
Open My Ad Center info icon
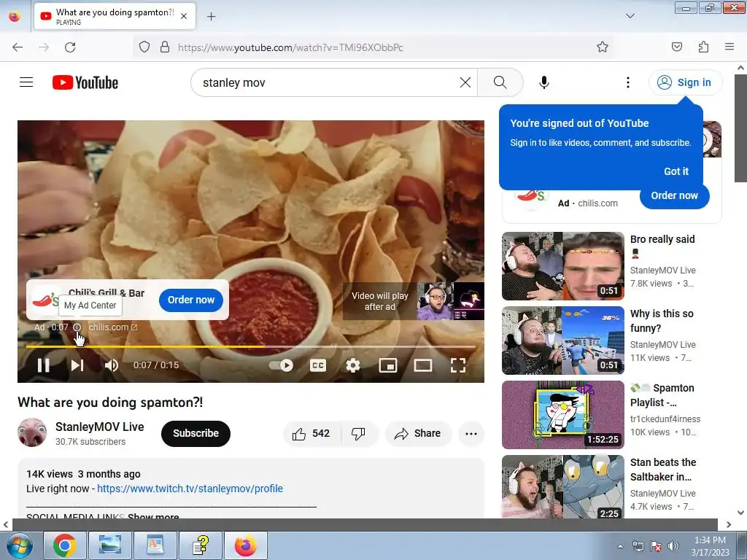click(77, 327)
